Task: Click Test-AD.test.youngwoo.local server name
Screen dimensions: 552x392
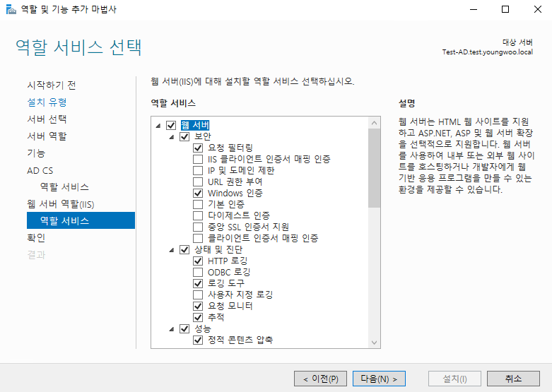Action: coord(488,52)
